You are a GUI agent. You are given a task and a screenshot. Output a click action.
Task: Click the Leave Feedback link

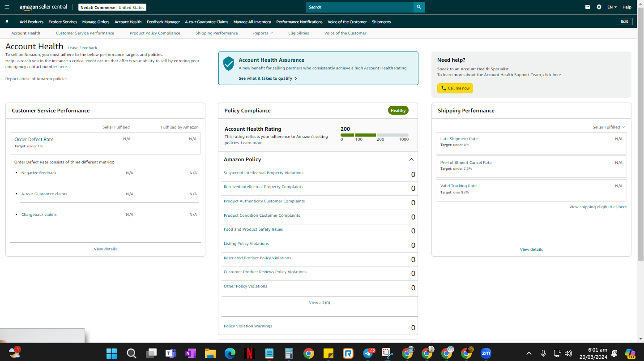pyautogui.click(x=82, y=48)
